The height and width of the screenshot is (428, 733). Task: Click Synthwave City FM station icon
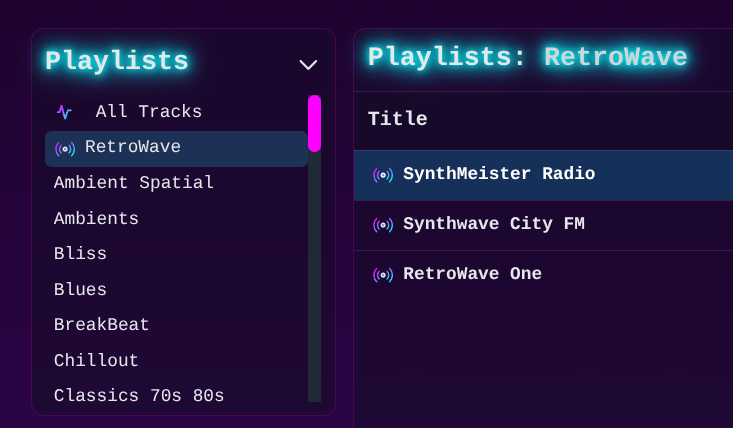[x=383, y=225]
